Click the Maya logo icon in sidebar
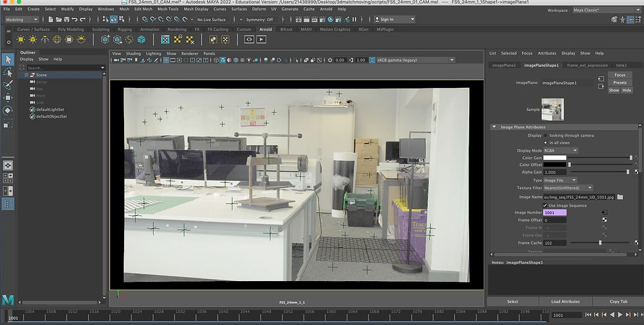 point(8,301)
